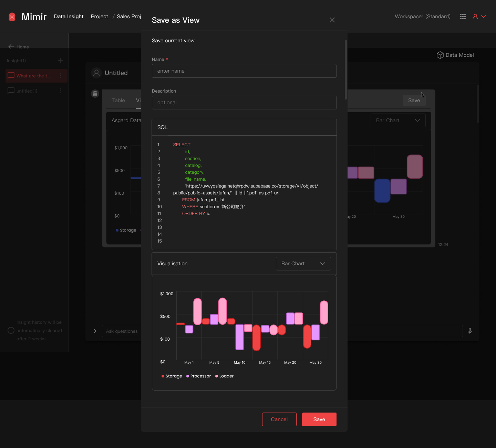The width and height of the screenshot is (496, 448).
Task: Toggle the Processor series in the legend
Action: tap(198, 376)
